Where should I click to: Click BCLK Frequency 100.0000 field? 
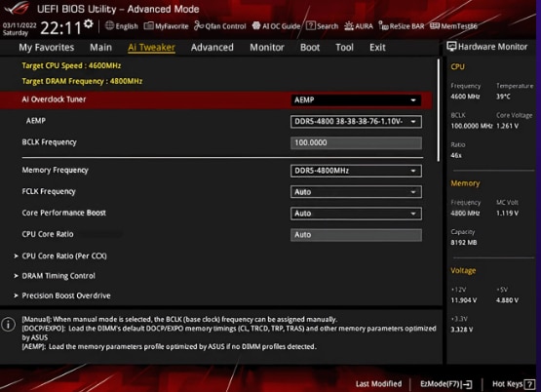[356, 143]
